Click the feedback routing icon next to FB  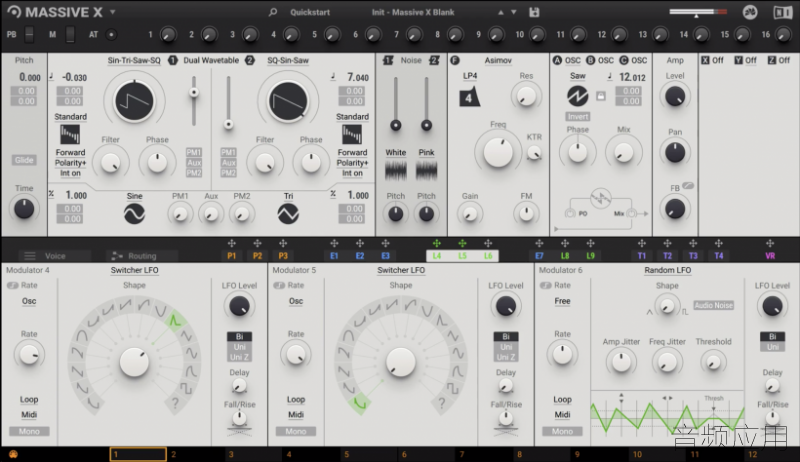688,186
